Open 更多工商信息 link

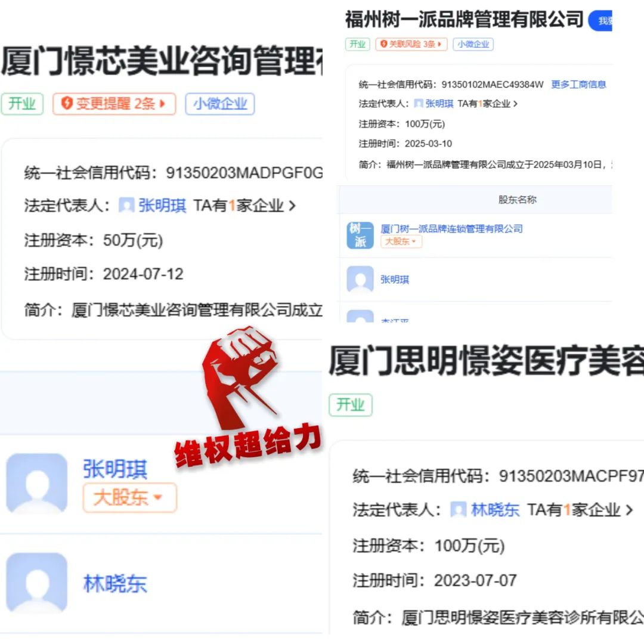pyautogui.click(x=578, y=84)
